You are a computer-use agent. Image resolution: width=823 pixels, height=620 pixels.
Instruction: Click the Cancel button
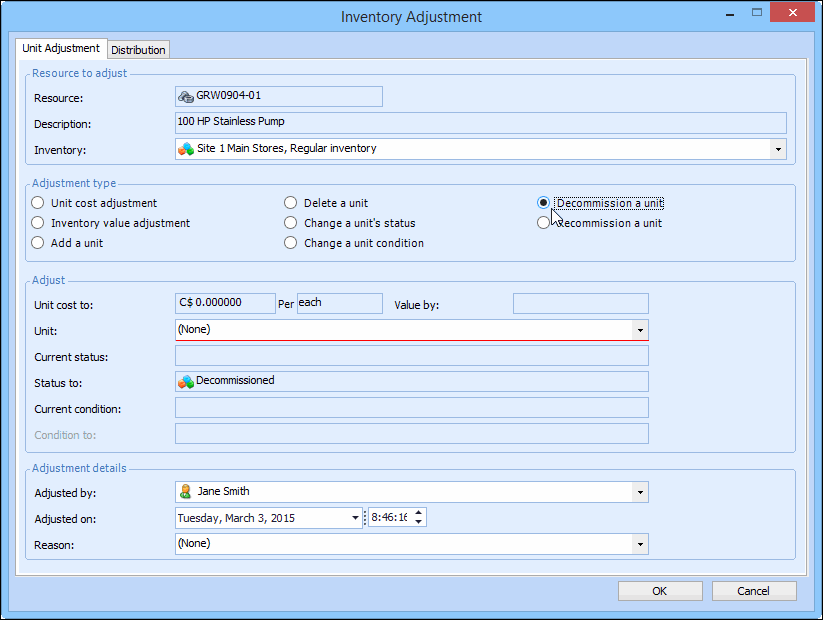click(753, 591)
